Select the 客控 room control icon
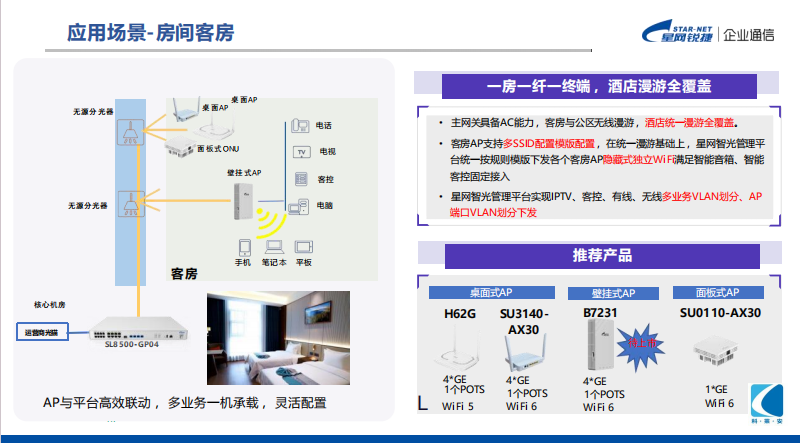The image size is (800, 443). (298, 179)
